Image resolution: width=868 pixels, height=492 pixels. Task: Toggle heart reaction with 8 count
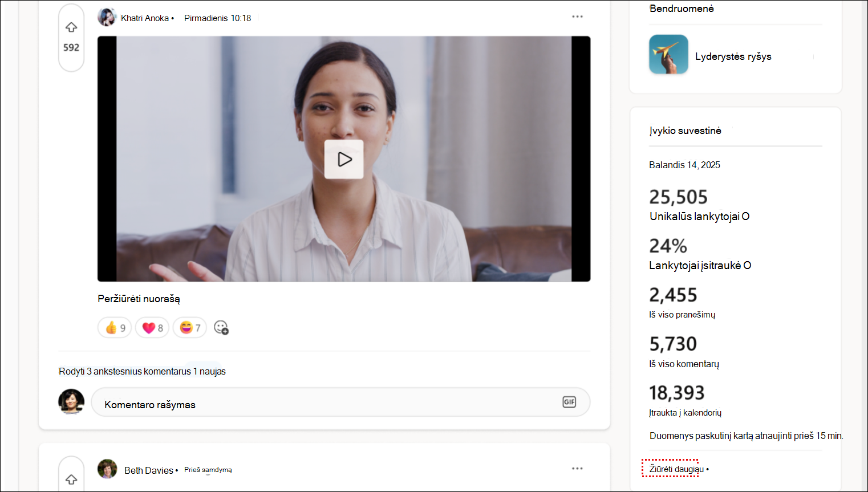point(152,328)
